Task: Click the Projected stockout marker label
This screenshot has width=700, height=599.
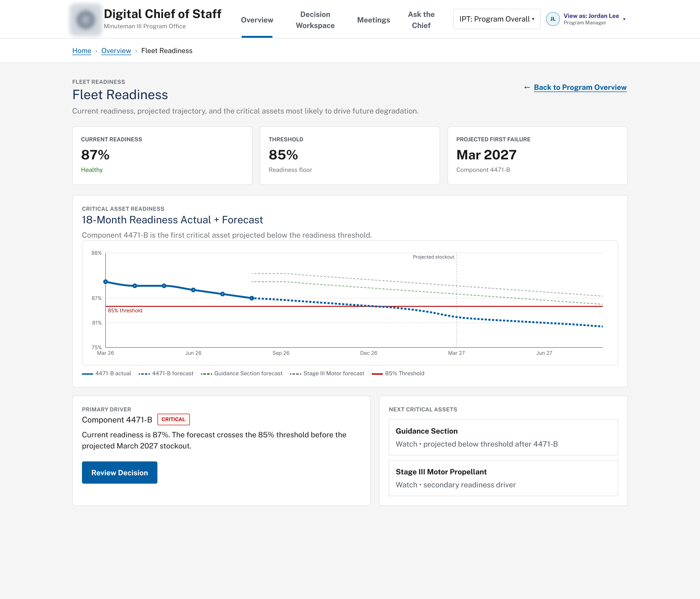Action: 433,257
